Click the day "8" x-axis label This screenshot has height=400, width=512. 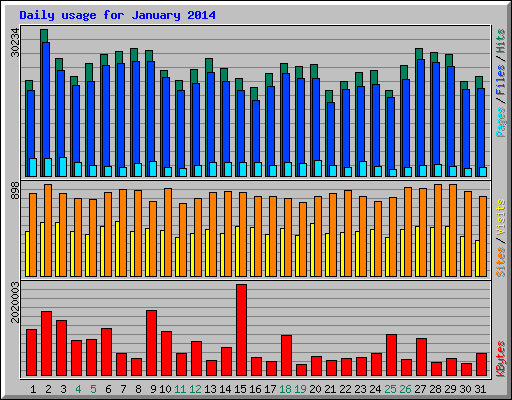tap(138, 389)
